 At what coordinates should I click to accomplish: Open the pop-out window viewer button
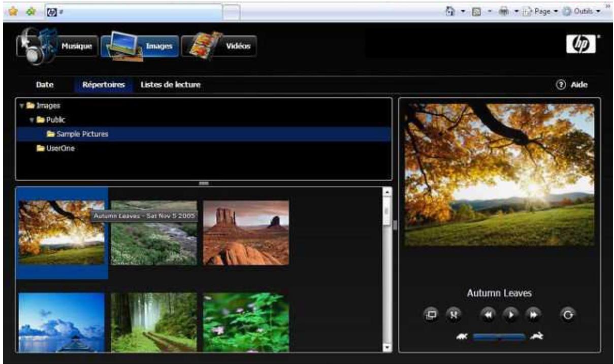[x=431, y=315]
